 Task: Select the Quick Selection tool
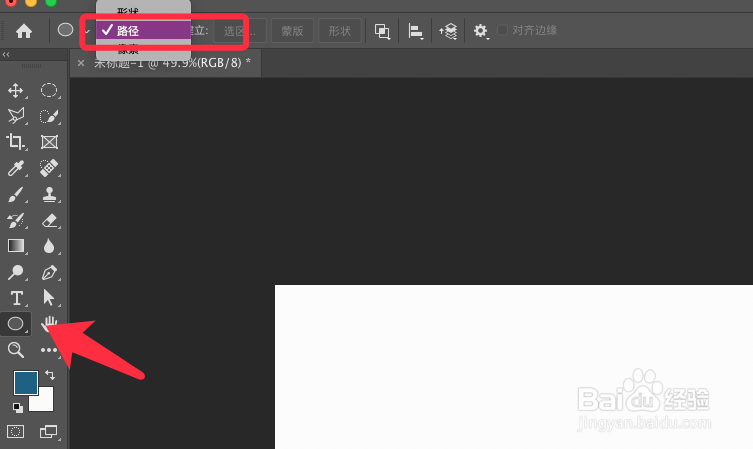[49, 116]
